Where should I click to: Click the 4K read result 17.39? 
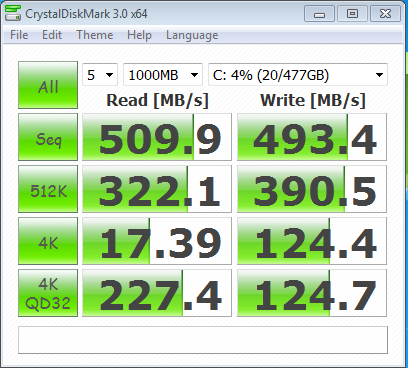pos(157,241)
